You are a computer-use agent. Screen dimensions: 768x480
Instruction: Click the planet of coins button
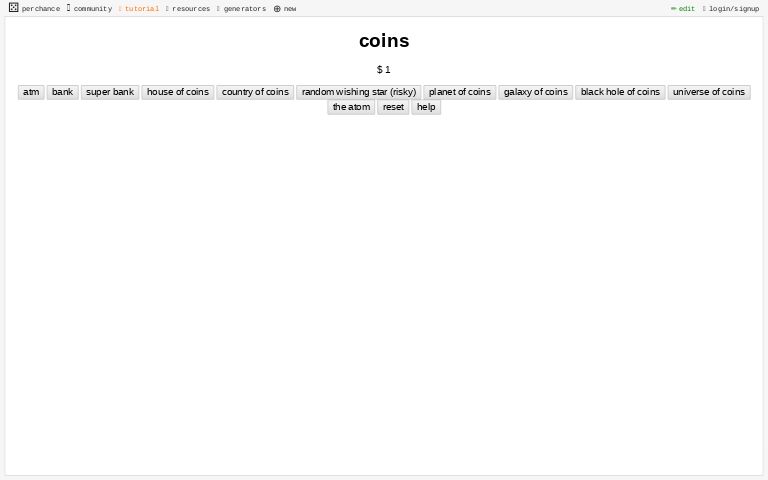(460, 92)
